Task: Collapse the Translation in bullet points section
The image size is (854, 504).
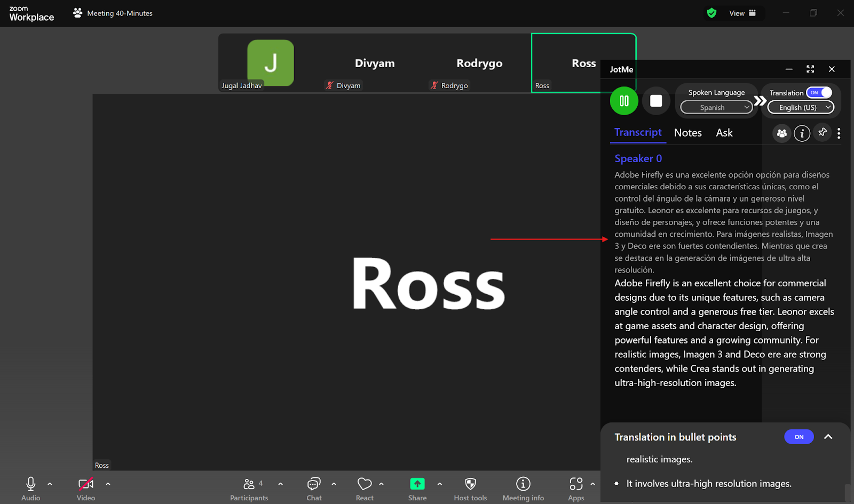Action: (x=828, y=437)
